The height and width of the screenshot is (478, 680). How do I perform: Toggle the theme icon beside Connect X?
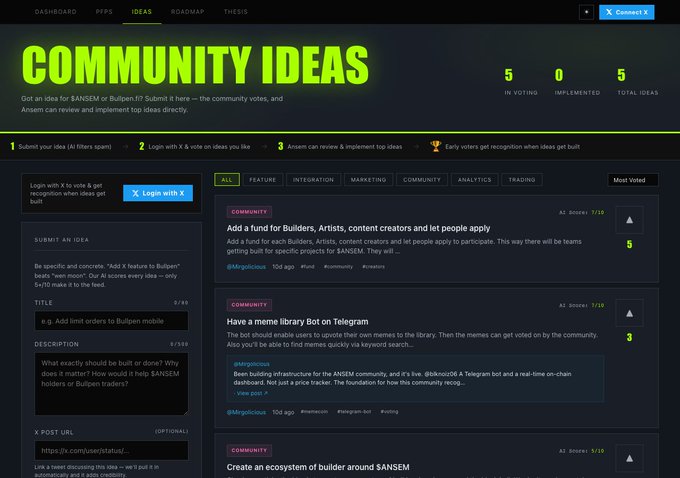[586, 12]
